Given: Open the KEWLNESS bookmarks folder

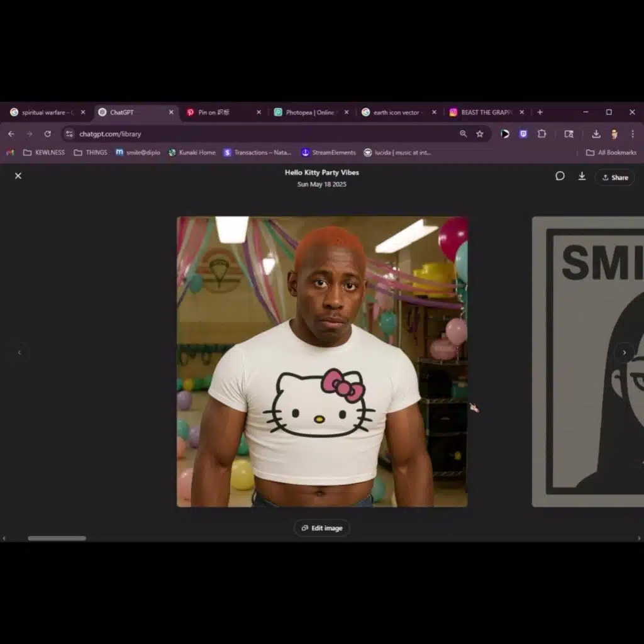Looking at the screenshot, I should (44, 152).
